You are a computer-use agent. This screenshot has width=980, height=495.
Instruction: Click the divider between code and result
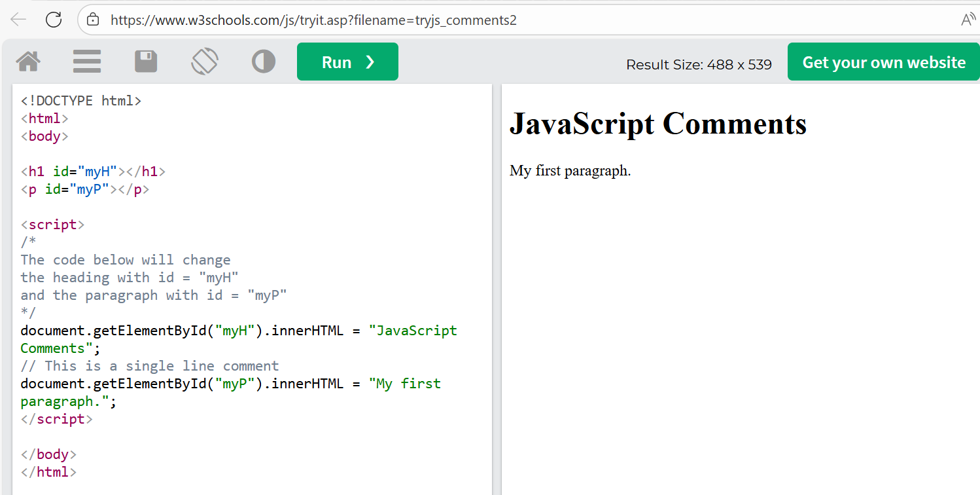[x=497, y=288]
